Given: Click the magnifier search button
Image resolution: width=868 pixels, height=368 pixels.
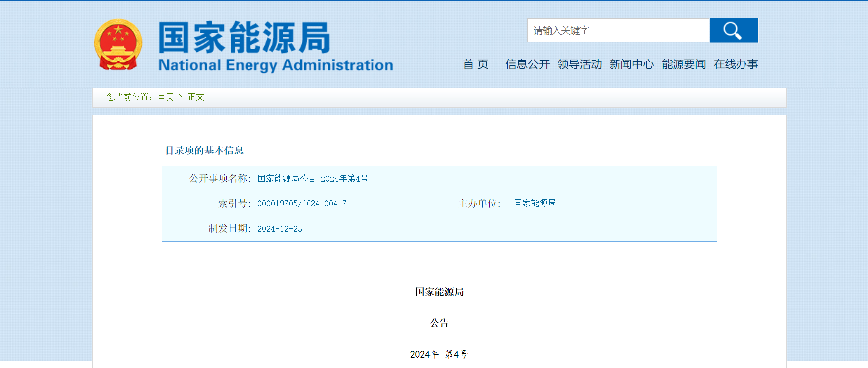Looking at the screenshot, I should pyautogui.click(x=734, y=30).
